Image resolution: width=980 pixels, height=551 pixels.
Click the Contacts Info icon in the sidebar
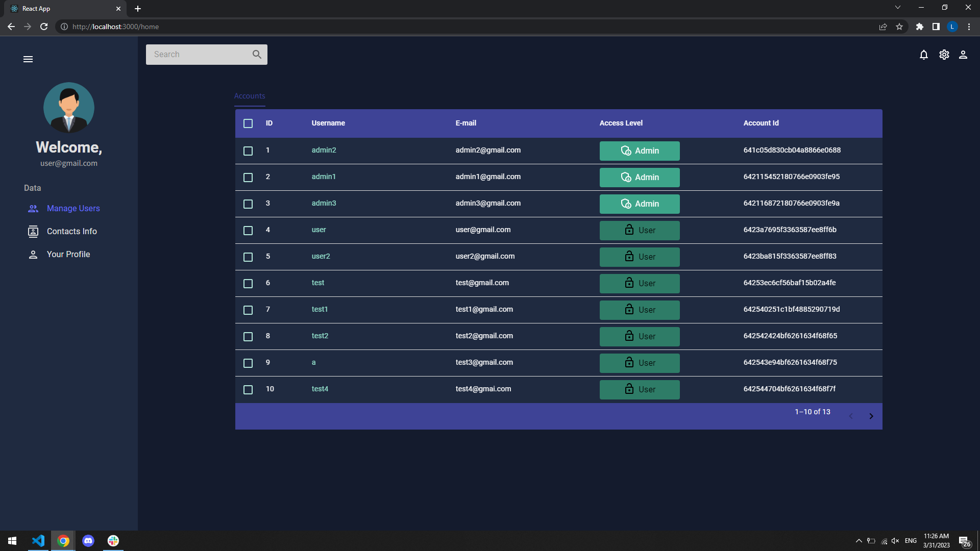pyautogui.click(x=33, y=232)
